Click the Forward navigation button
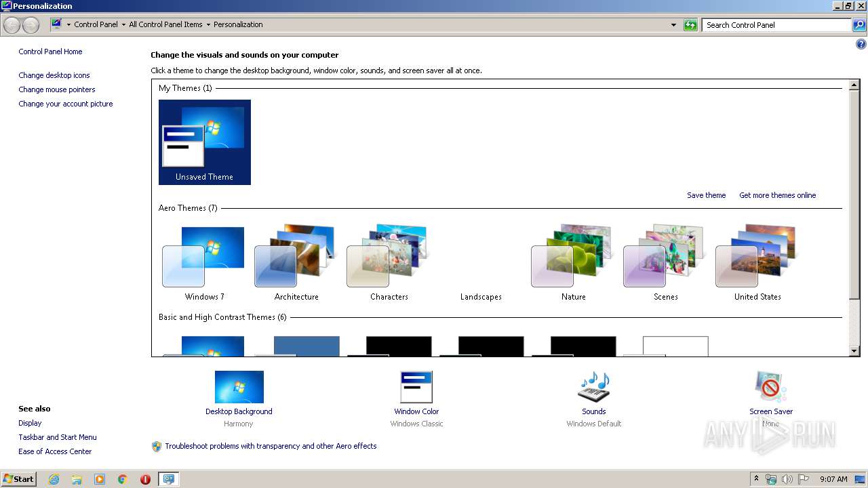The image size is (868, 488). click(31, 25)
